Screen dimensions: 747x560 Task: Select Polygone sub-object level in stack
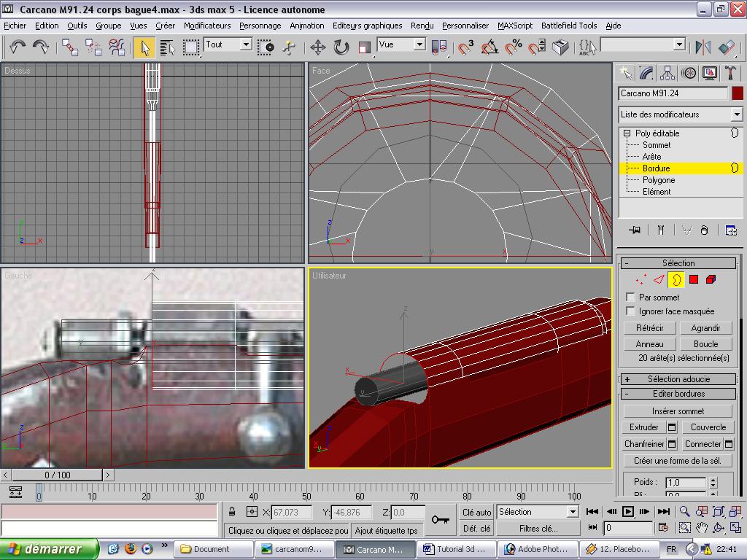(659, 180)
